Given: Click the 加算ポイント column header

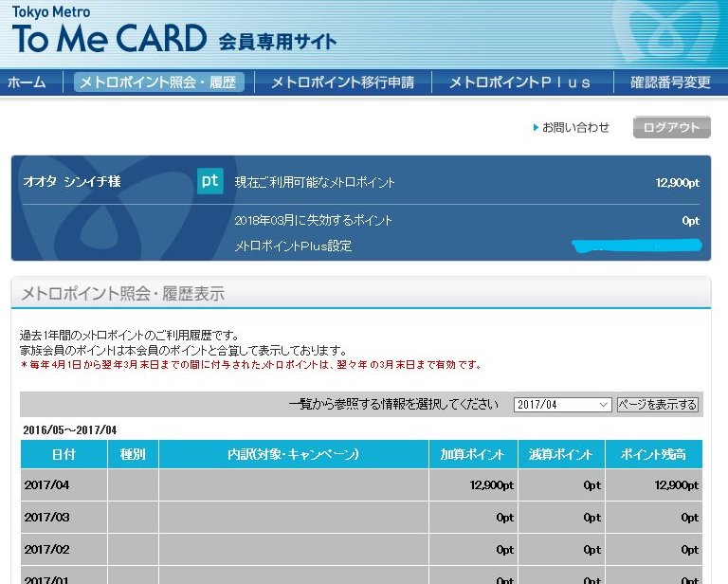Looking at the screenshot, I should pyautogui.click(x=473, y=454).
